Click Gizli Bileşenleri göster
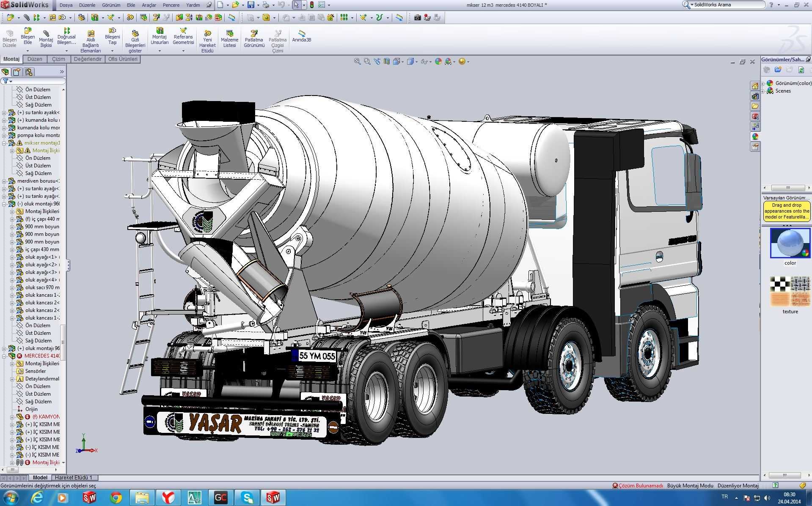812x506 pixels. (135, 41)
